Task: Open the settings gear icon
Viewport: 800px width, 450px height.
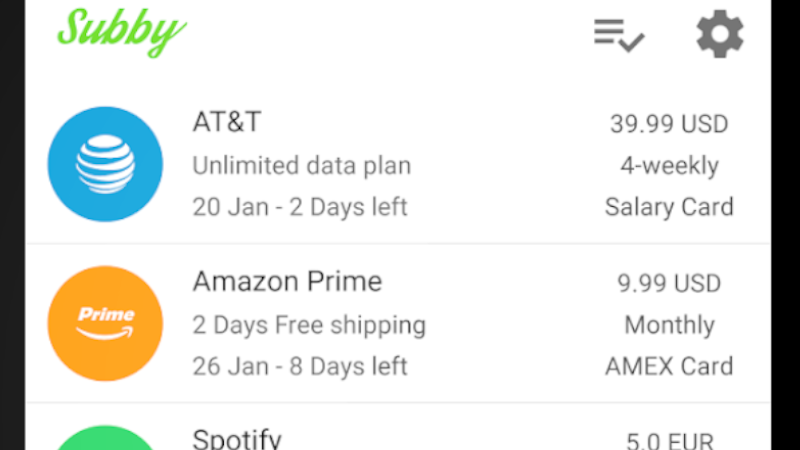Action: [720, 34]
